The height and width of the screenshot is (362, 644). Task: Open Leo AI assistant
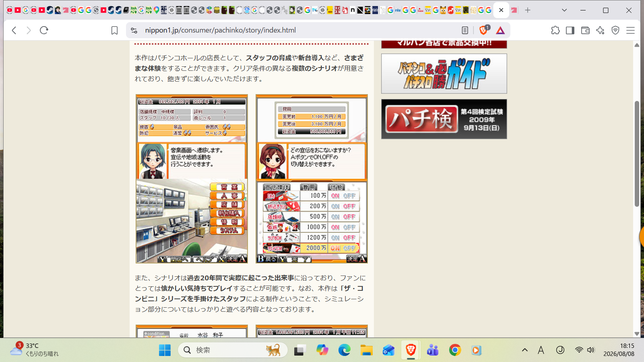(600, 30)
